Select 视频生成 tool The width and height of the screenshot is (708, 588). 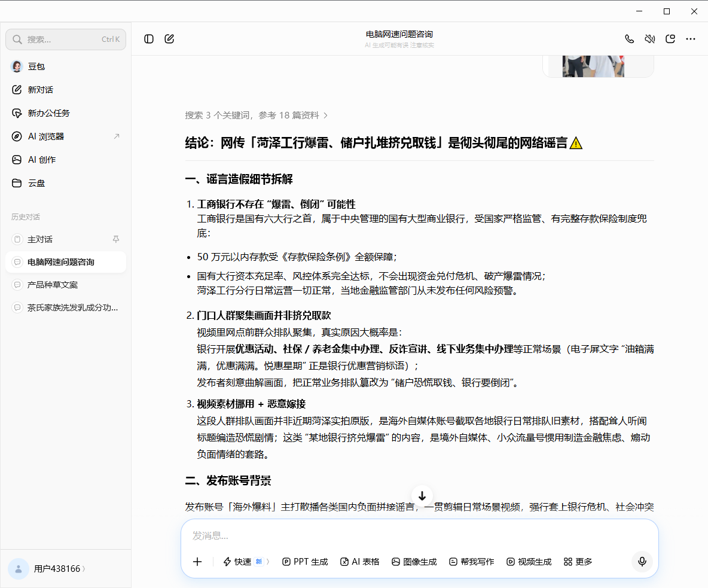[529, 562]
